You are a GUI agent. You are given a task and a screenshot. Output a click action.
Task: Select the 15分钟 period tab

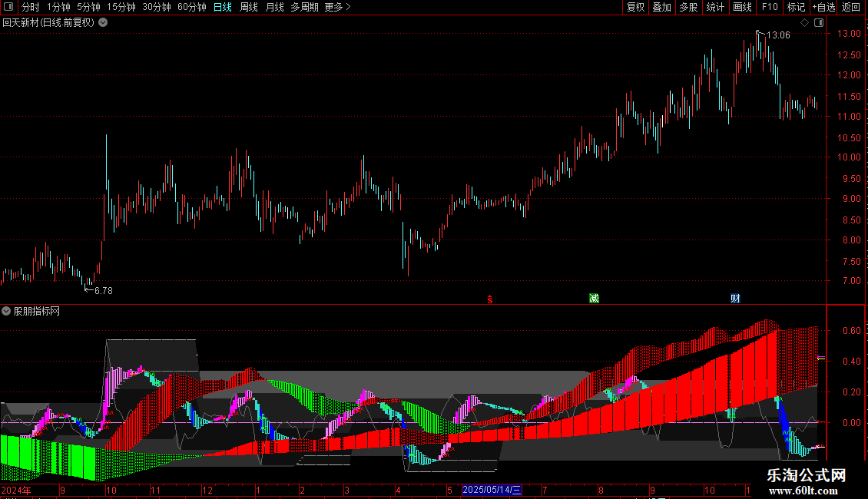pos(121,7)
